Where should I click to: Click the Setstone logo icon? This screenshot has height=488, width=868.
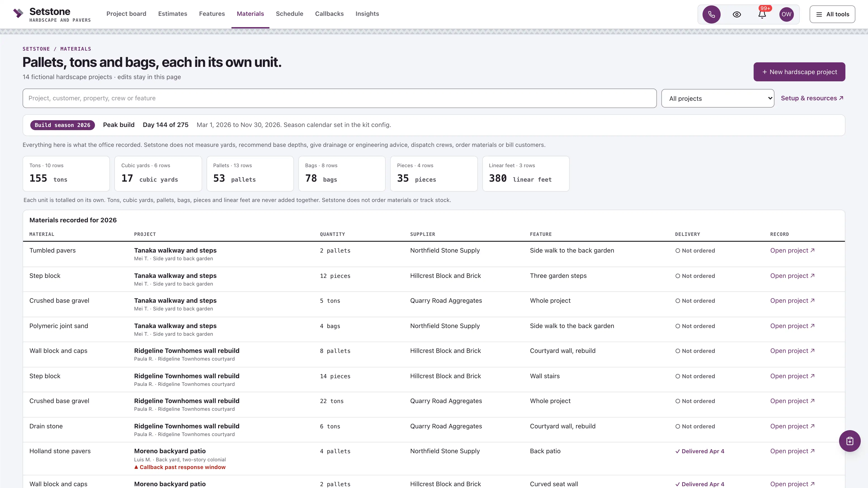18,14
